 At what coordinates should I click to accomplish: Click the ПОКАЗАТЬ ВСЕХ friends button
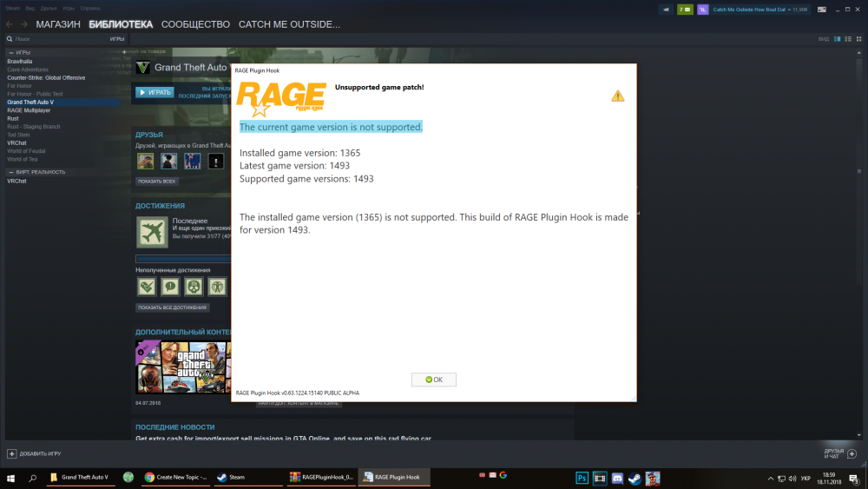[x=156, y=181]
